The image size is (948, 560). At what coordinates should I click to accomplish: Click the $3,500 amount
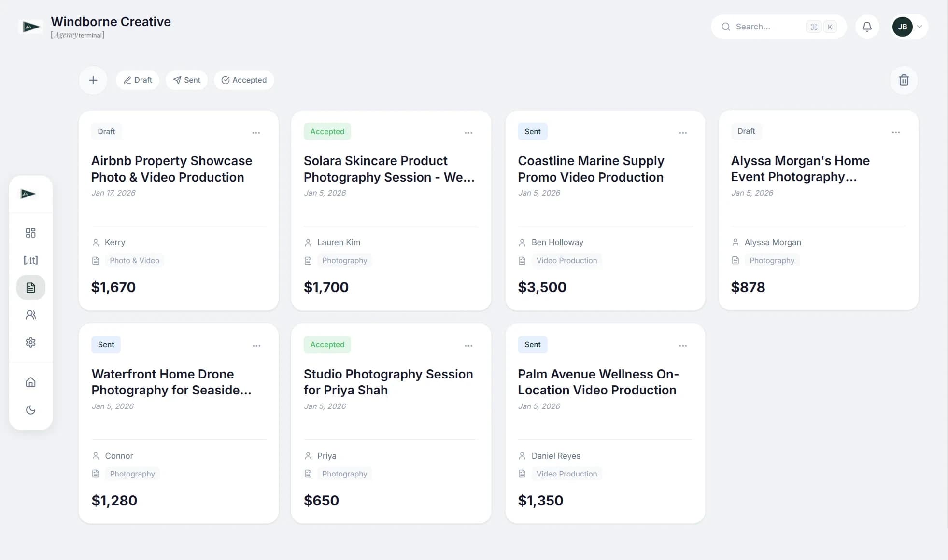tap(542, 287)
